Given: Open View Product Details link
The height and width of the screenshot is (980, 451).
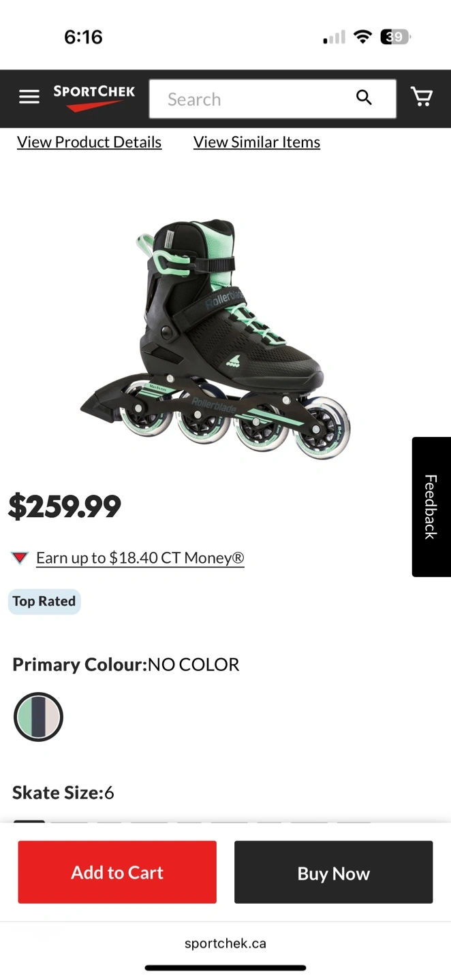Looking at the screenshot, I should coord(89,142).
